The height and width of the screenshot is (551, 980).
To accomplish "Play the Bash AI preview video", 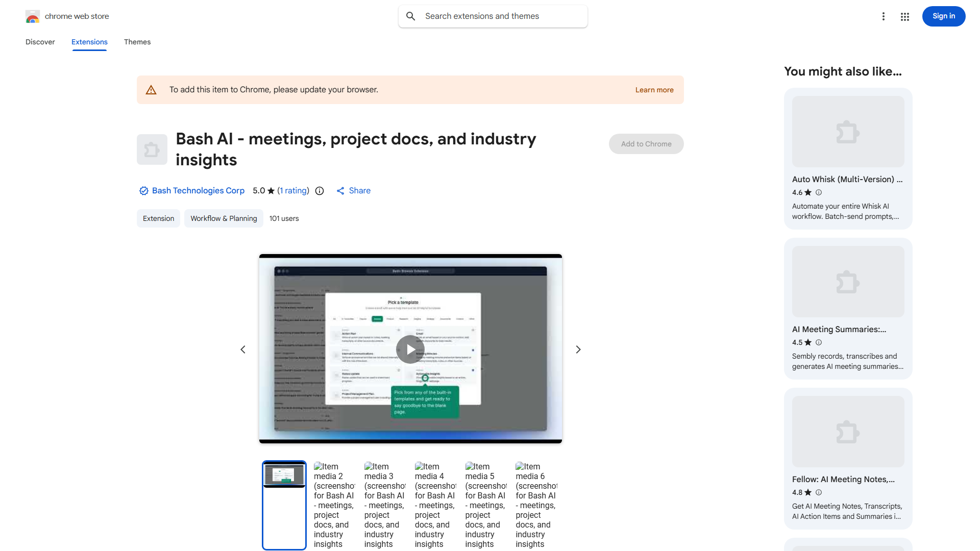I will (410, 349).
